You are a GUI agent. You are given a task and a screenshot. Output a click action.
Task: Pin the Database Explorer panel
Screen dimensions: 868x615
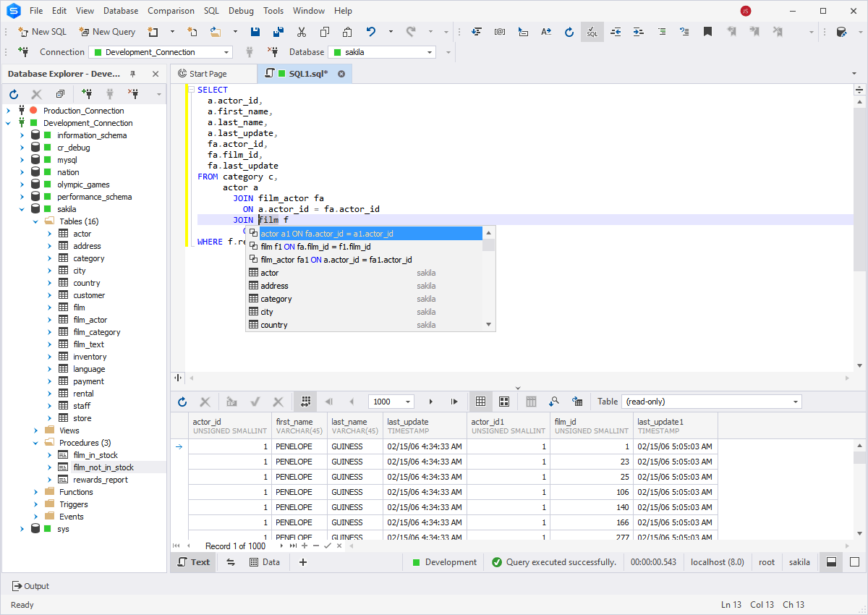[132, 73]
